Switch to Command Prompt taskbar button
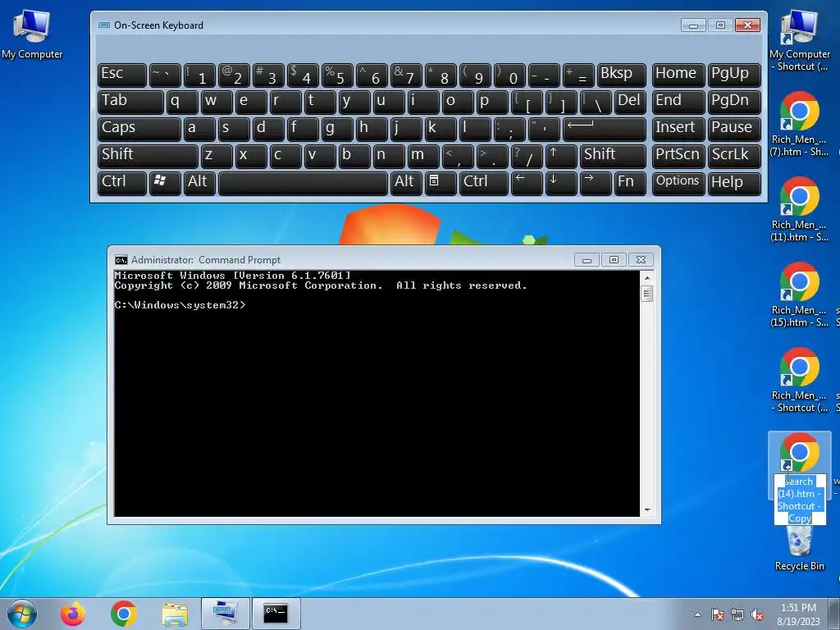The image size is (840, 630). (276, 614)
